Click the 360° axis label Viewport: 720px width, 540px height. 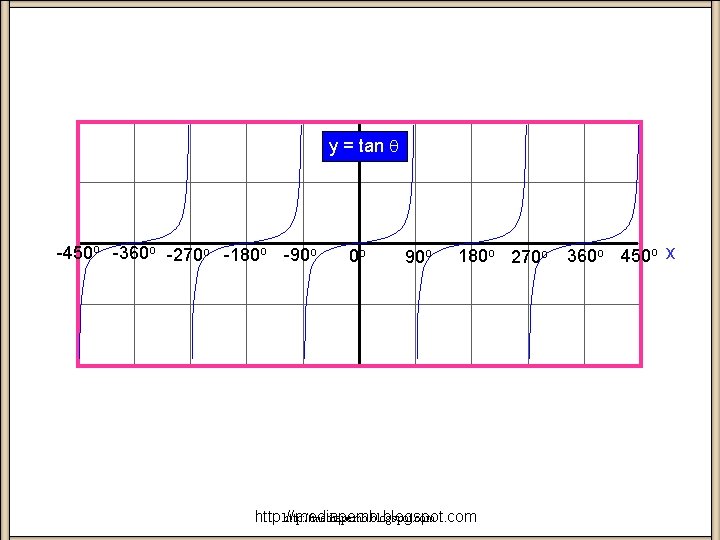585,256
